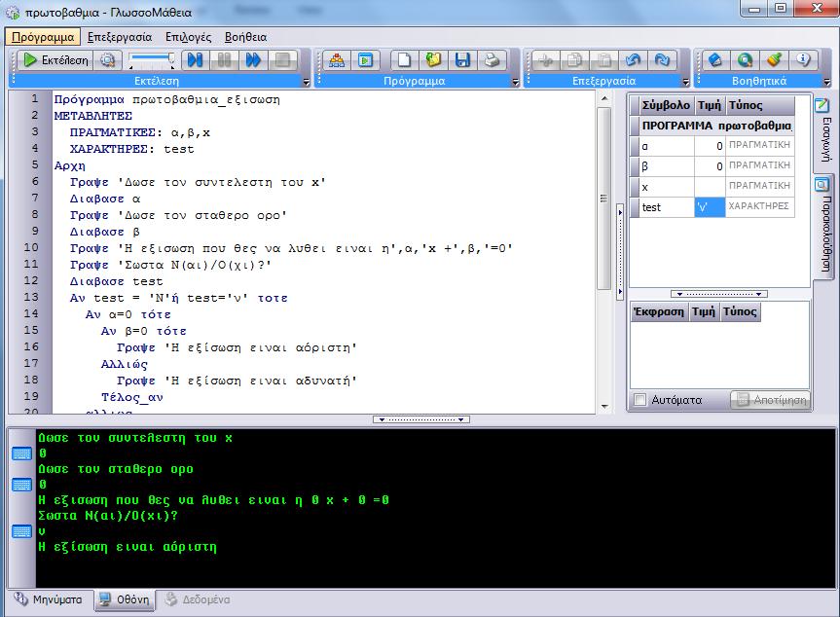
Task: Click the keyboard input icon beside 'ν'
Action: point(21,531)
